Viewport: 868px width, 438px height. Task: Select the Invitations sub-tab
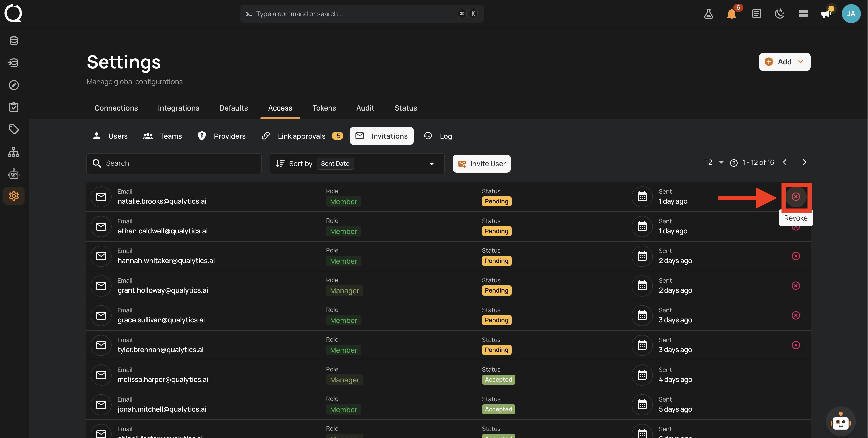pyautogui.click(x=381, y=136)
